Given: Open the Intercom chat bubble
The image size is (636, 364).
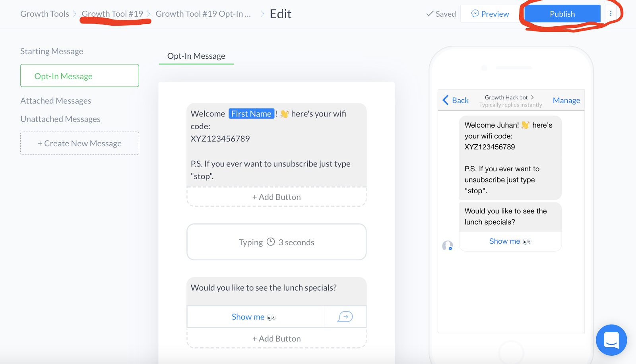Looking at the screenshot, I should 611,340.
